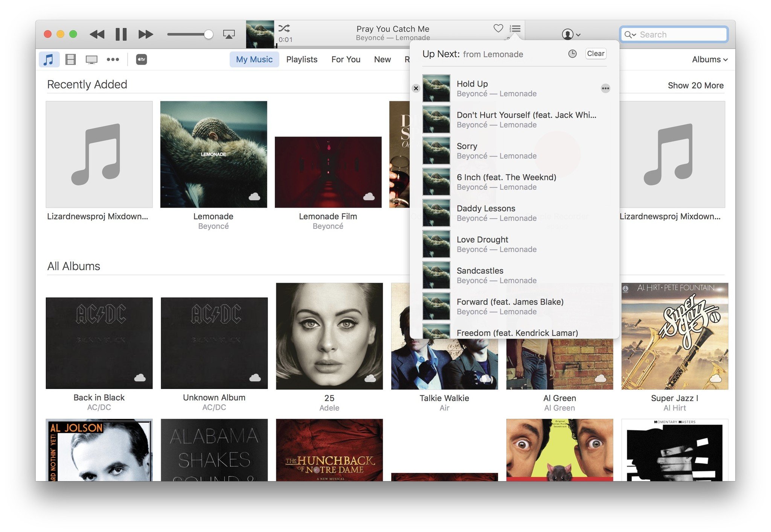
Task: Select Forward (feat. James Blake)
Action: click(514, 307)
